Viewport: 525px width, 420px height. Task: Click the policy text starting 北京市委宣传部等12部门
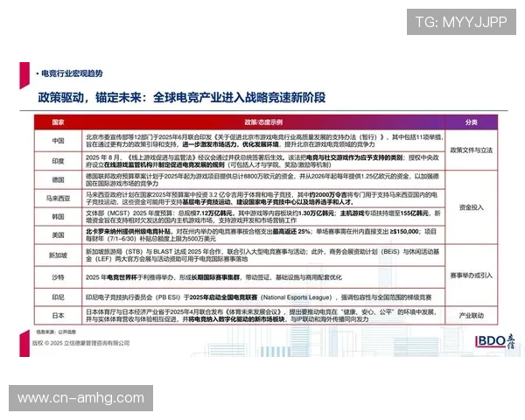point(264,141)
